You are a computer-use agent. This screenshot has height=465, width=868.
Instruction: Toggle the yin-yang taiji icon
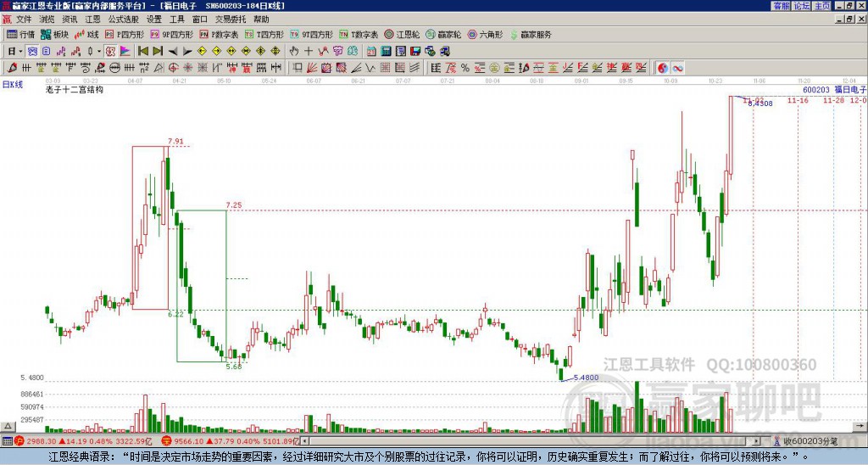point(663,68)
